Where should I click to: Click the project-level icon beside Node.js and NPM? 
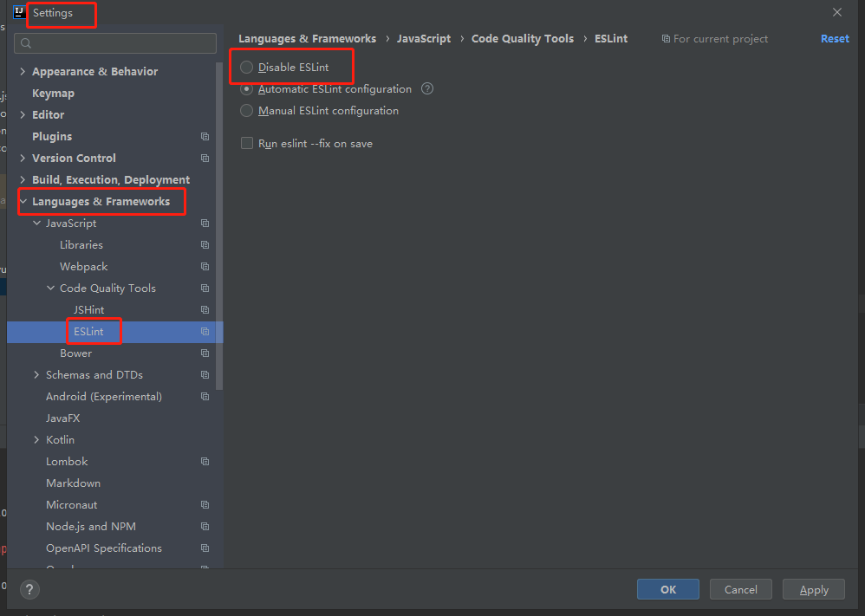[x=205, y=527]
